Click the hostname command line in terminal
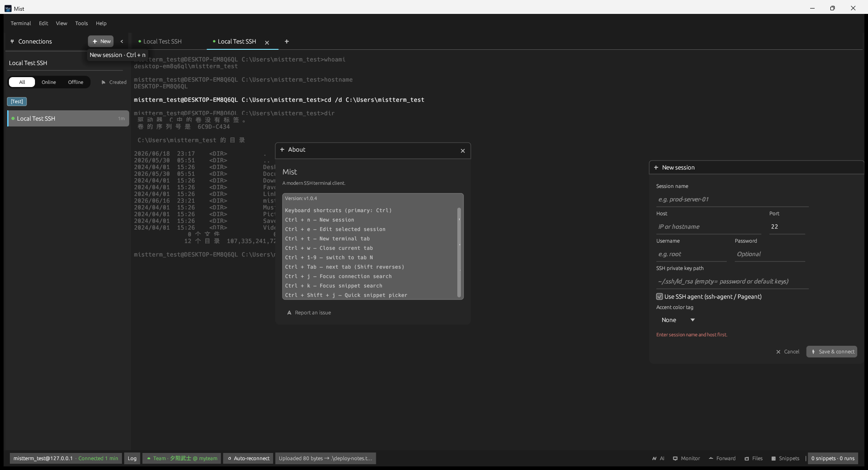The height and width of the screenshot is (470, 868). pyautogui.click(x=243, y=79)
